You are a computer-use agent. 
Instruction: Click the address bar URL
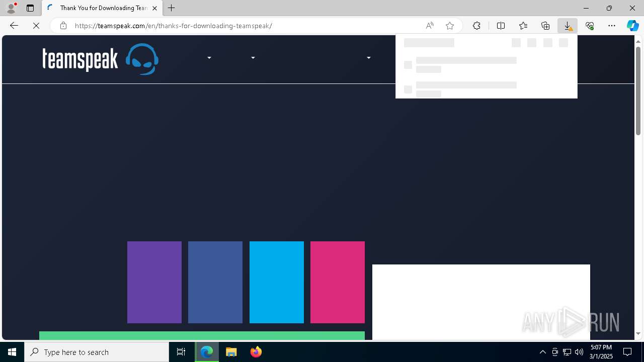[x=174, y=26]
